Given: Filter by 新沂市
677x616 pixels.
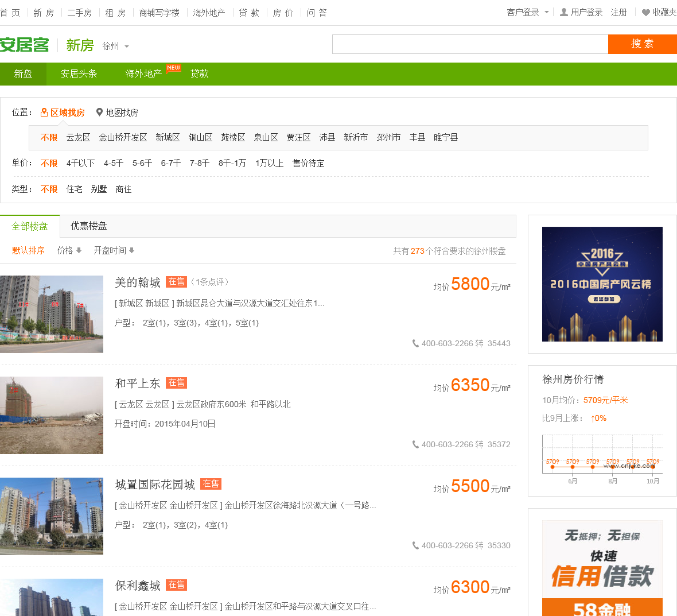Looking at the screenshot, I should pyautogui.click(x=356, y=137).
